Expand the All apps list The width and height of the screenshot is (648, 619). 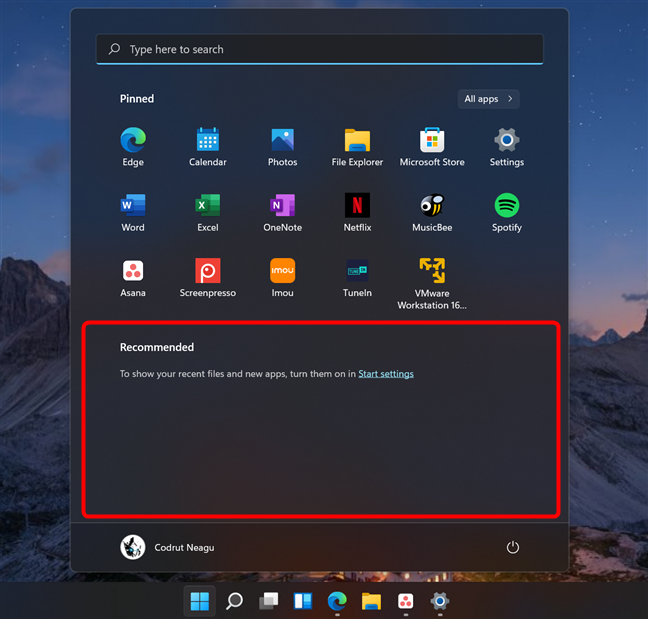[x=488, y=99]
